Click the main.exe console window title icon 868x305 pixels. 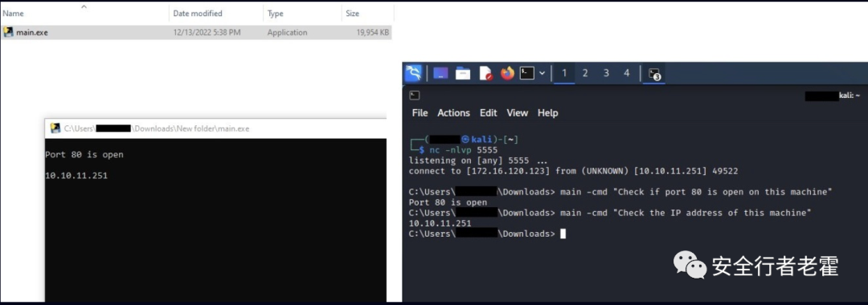pyautogui.click(x=55, y=128)
